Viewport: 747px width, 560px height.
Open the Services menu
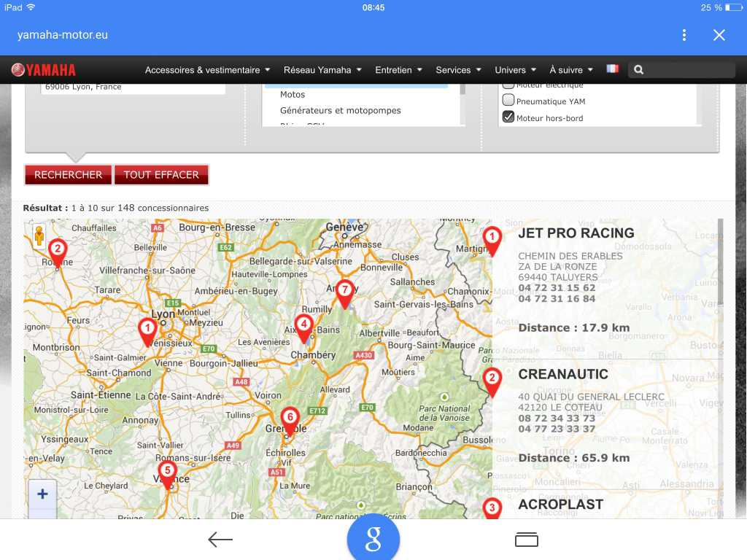[x=458, y=70]
